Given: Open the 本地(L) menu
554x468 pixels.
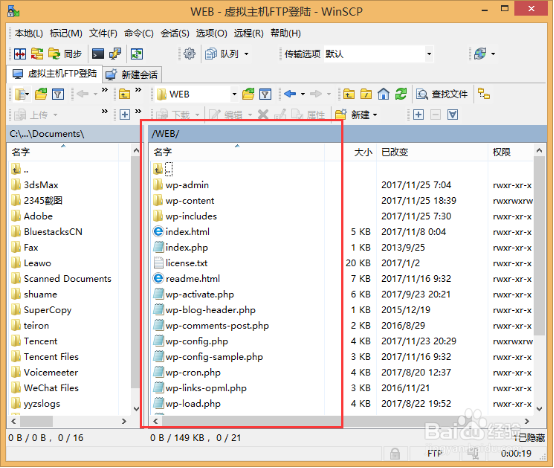Looking at the screenshot, I should 29,33.
